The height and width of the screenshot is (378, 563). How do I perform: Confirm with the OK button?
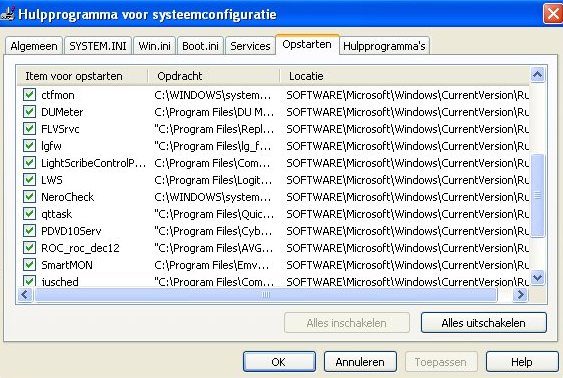(x=279, y=361)
